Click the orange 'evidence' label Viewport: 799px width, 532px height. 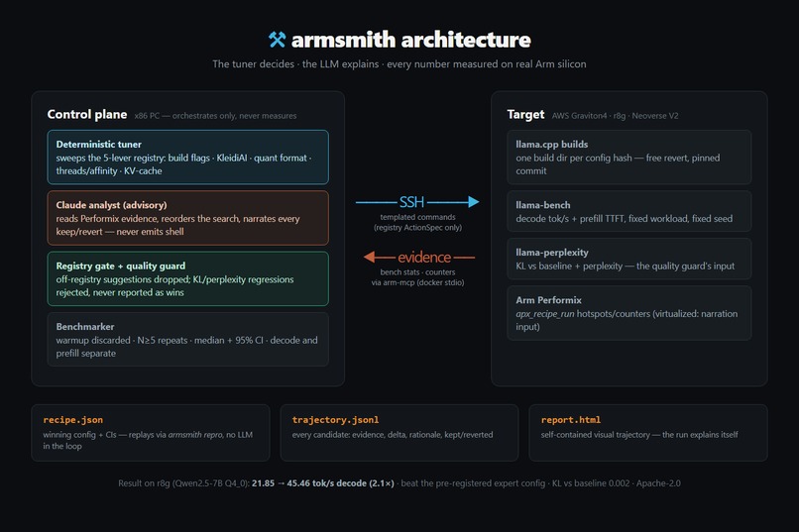click(x=424, y=258)
